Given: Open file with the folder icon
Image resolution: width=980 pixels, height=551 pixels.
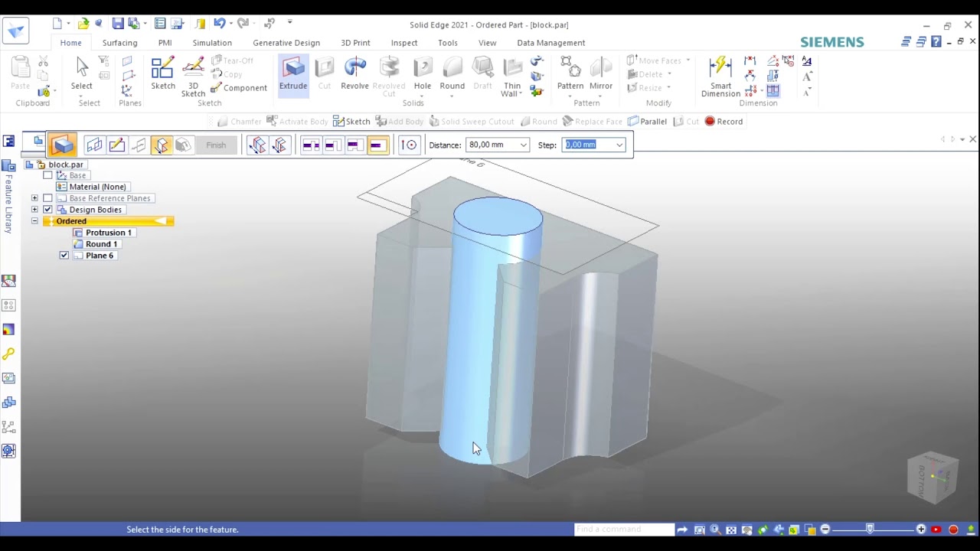Looking at the screenshot, I should click(x=83, y=24).
